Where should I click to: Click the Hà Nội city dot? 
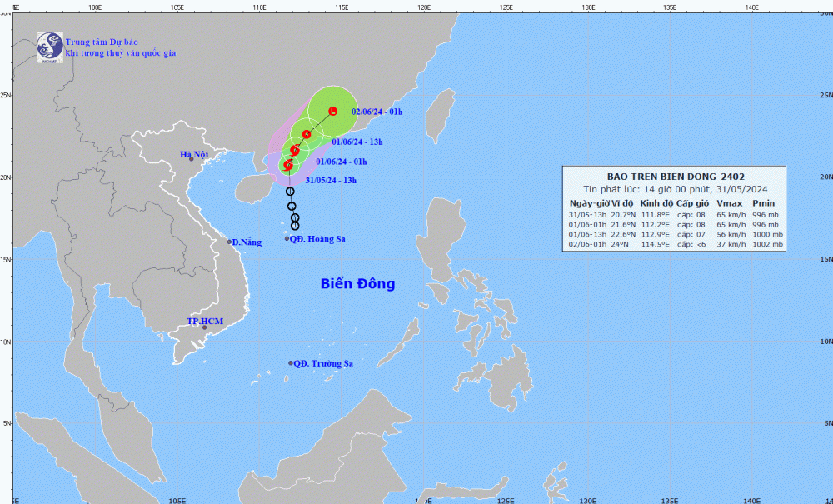coord(191,158)
